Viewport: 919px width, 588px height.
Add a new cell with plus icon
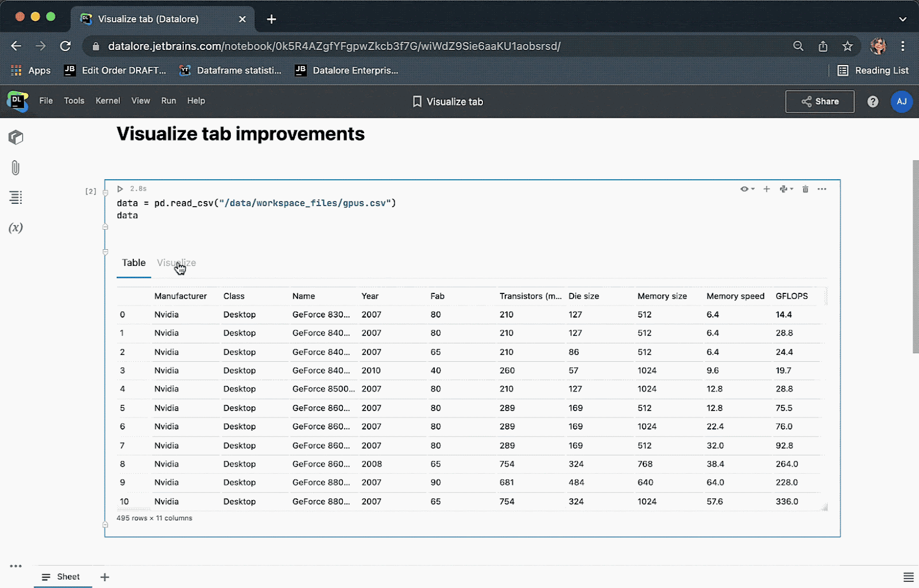tap(766, 189)
